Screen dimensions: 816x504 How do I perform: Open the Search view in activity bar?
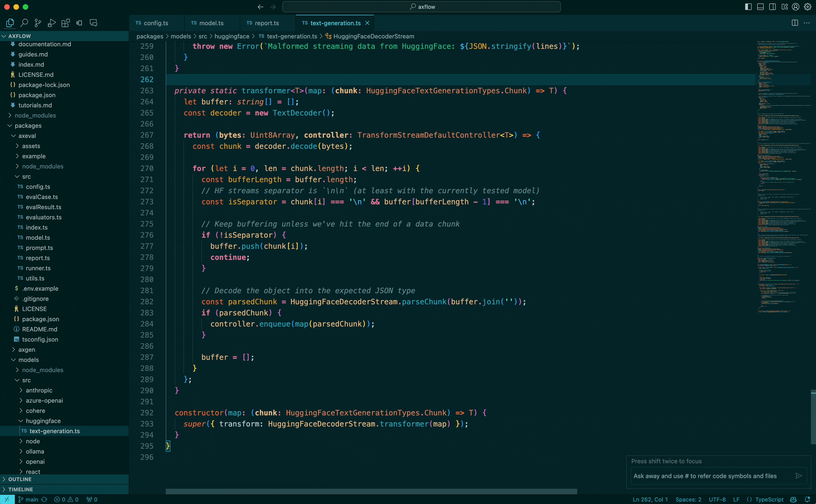click(x=24, y=23)
